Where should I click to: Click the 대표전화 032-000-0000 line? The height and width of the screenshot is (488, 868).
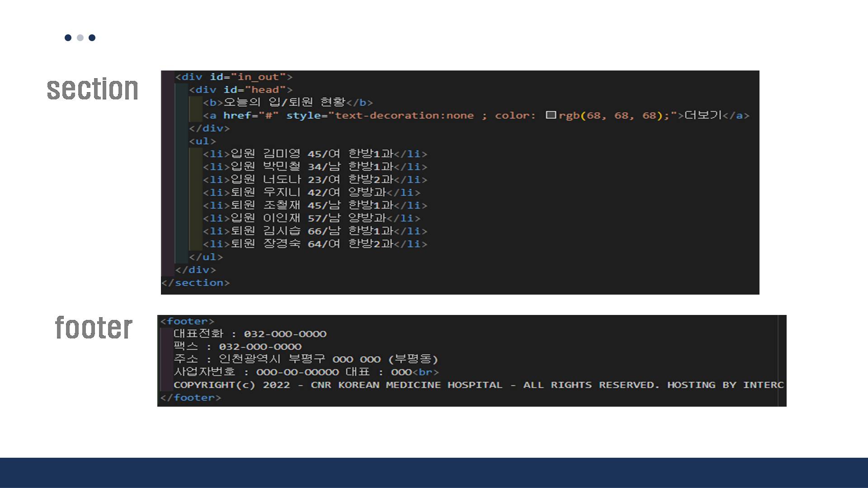pyautogui.click(x=250, y=334)
